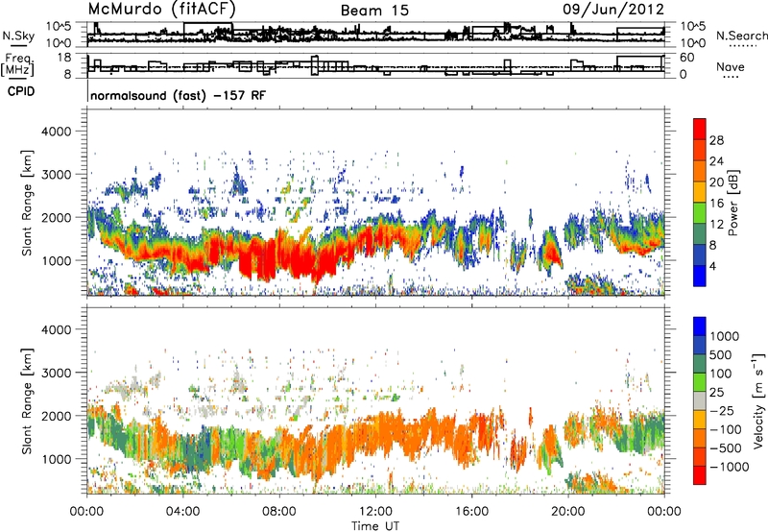Pick the gray -25 to 25 velocity segment

pyautogui.click(x=700, y=400)
